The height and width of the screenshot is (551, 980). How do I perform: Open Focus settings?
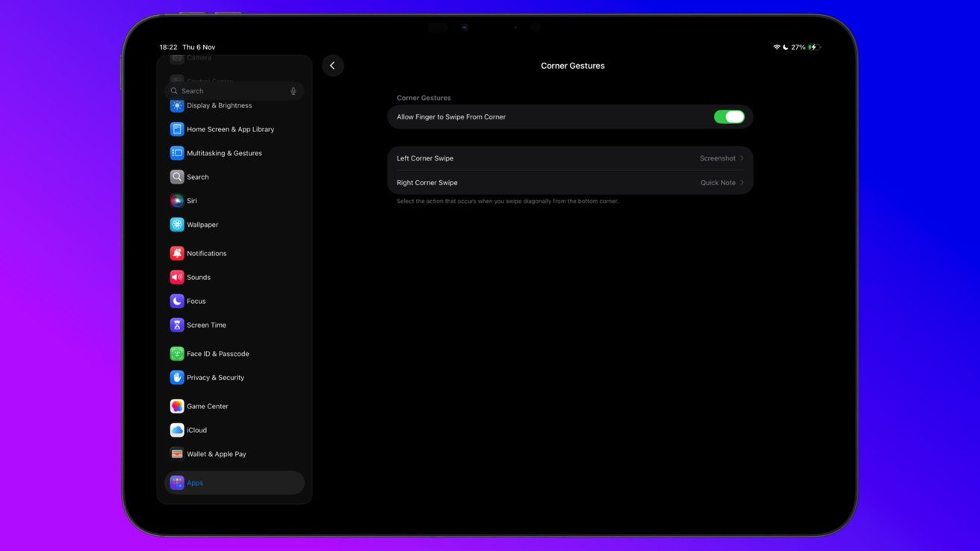click(196, 301)
